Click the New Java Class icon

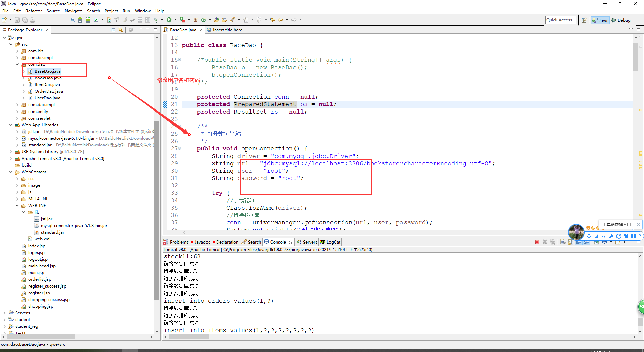[x=204, y=20]
